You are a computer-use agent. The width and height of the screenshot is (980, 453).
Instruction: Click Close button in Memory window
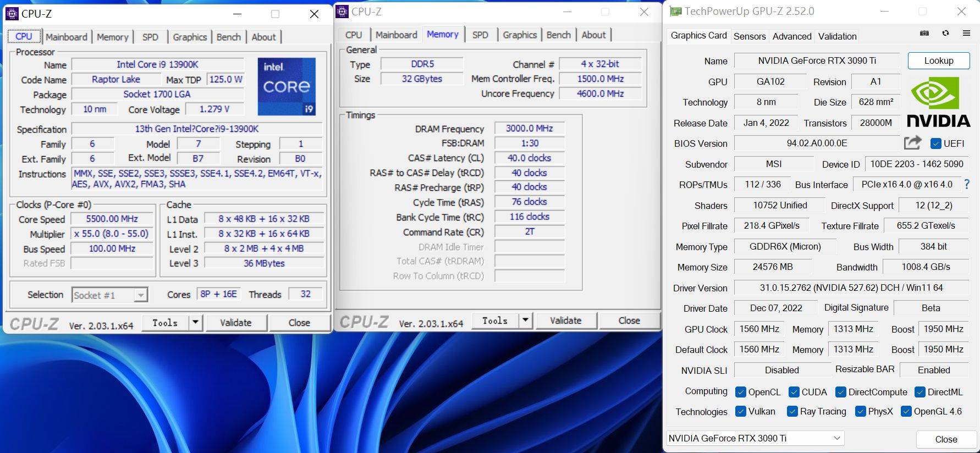[629, 321]
